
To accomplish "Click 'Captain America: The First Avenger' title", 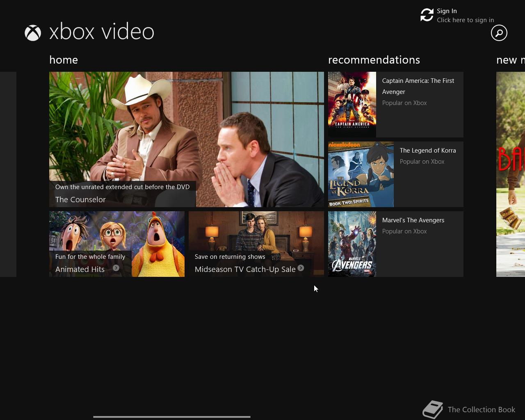I will pyautogui.click(x=418, y=86).
